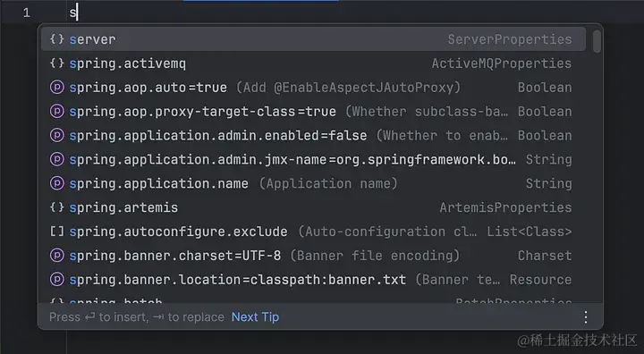Select spring.banner.location=classpath:banner.txt suggestion
This screenshot has width=644, height=354.
[313, 279]
